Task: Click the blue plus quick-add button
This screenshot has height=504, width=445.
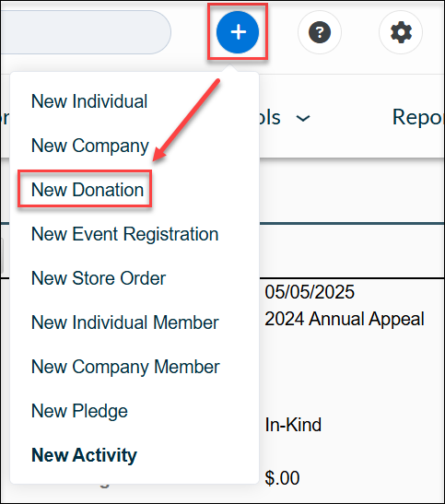Action: (x=238, y=32)
